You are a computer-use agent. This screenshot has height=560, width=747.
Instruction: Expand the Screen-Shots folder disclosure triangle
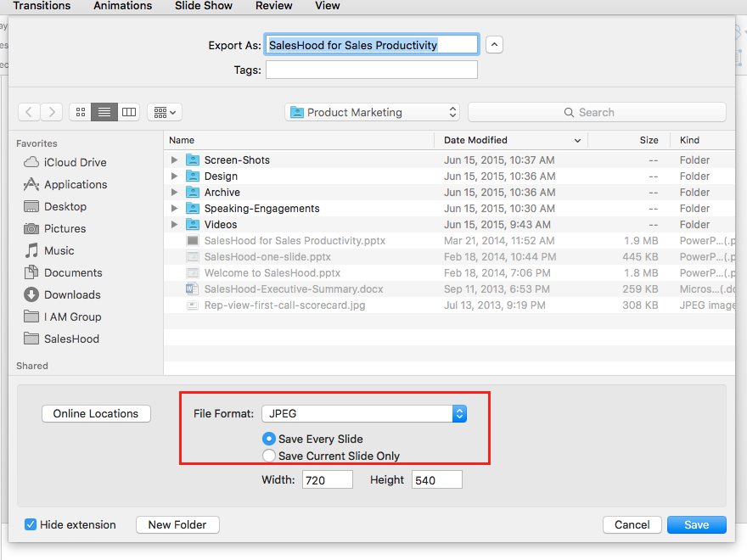pyautogui.click(x=174, y=160)
